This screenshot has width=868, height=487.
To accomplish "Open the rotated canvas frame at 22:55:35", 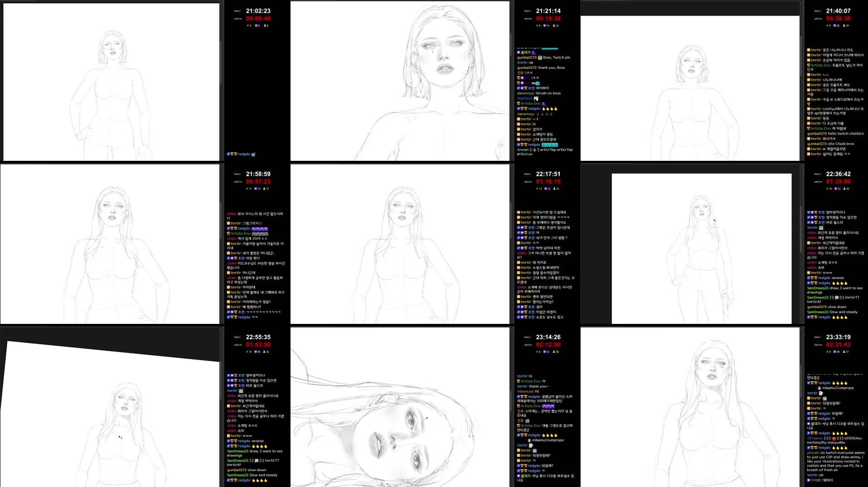I will [110, 407].
